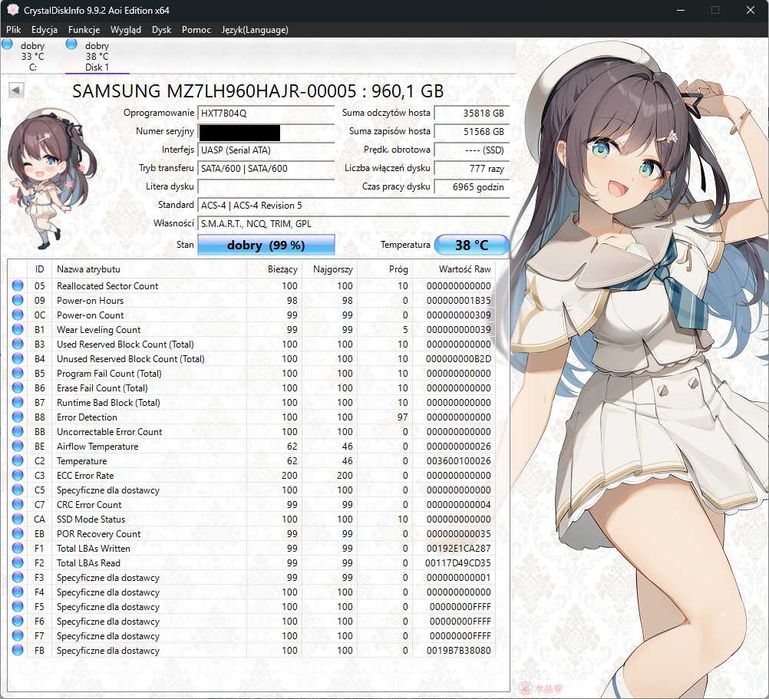Open the Plik menu

coord(13,29)
